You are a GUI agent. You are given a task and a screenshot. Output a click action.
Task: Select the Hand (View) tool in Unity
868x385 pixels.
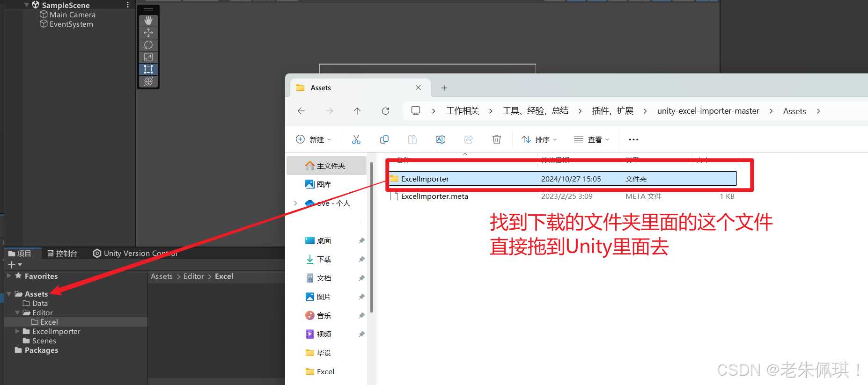click(148, 21)
